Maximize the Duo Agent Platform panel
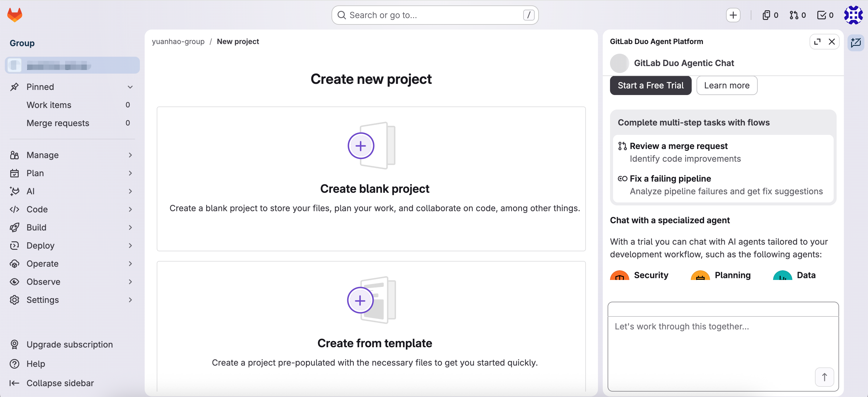Viewport: 868px width, 397px height. click(x=817, y=42)
